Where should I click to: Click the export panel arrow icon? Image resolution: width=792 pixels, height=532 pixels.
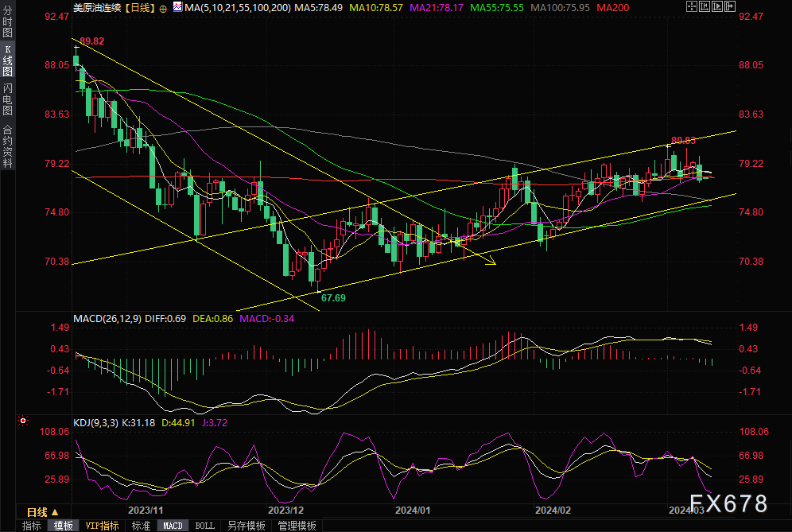tap(730, 6)
